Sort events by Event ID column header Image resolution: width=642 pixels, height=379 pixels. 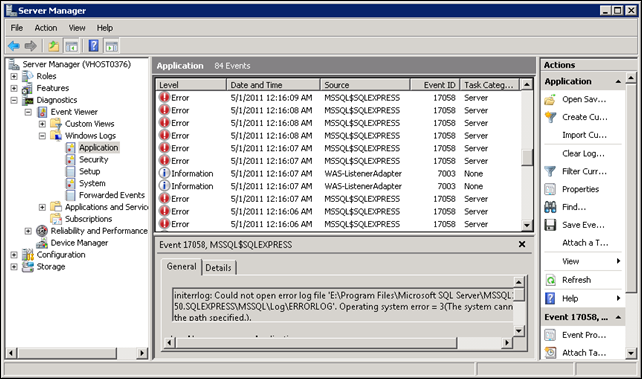click(x=435, y=85)
